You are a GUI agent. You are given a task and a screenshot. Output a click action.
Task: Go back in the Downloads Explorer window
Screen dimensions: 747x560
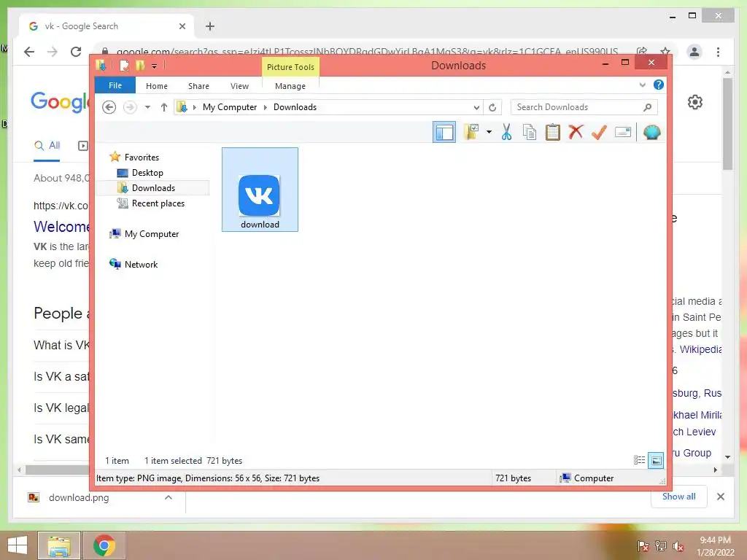click(109, 107)
